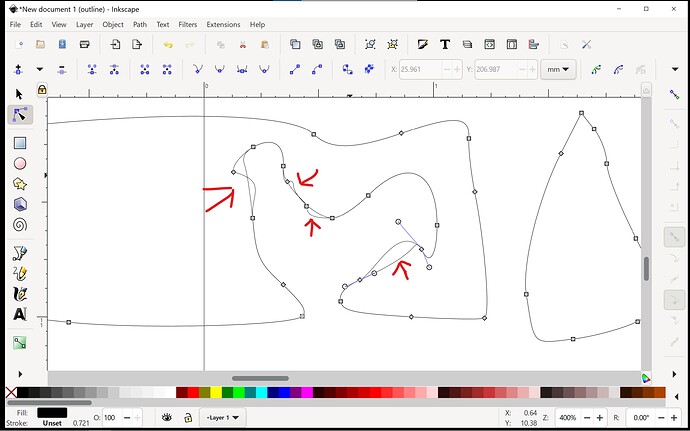690x431 pixels.
Task: Select the Spiral tool
Action: tap(20, 225)
